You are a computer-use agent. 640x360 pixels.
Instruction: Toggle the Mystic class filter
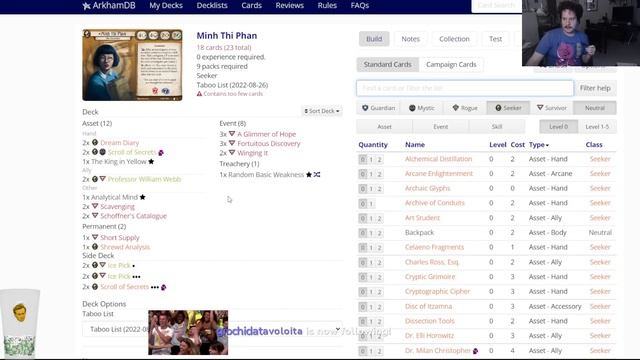coord(422,108)
